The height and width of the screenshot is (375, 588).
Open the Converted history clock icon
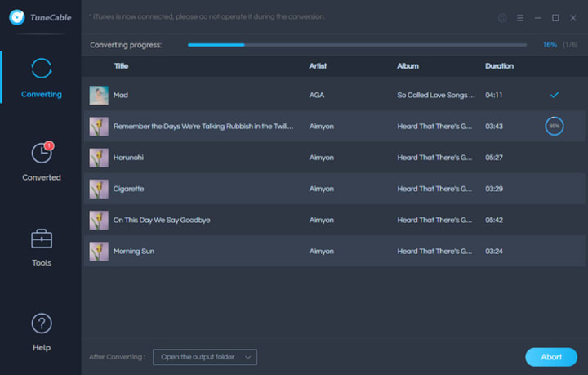(42, 153)
